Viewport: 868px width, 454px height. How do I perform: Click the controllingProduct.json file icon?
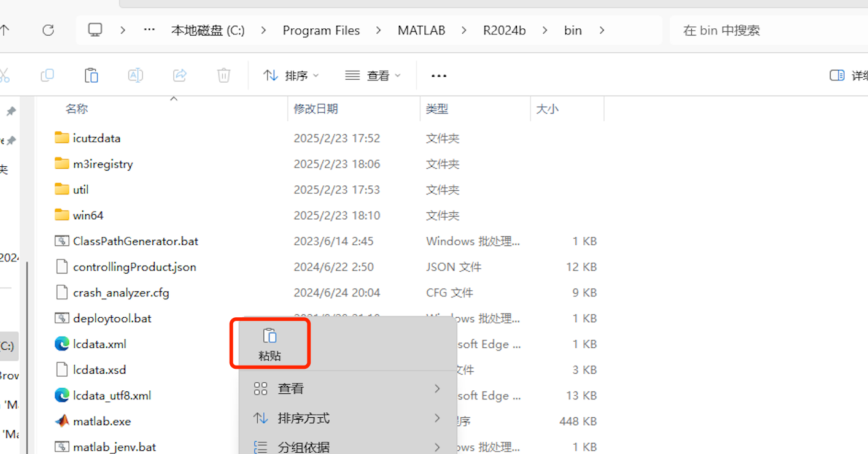pos(61,267)
